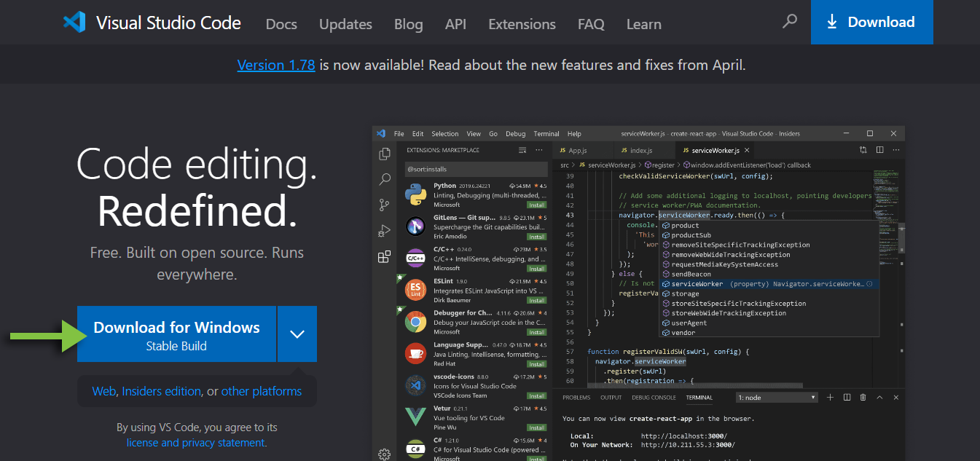Close the terminal panel with the X

[895, 398]
